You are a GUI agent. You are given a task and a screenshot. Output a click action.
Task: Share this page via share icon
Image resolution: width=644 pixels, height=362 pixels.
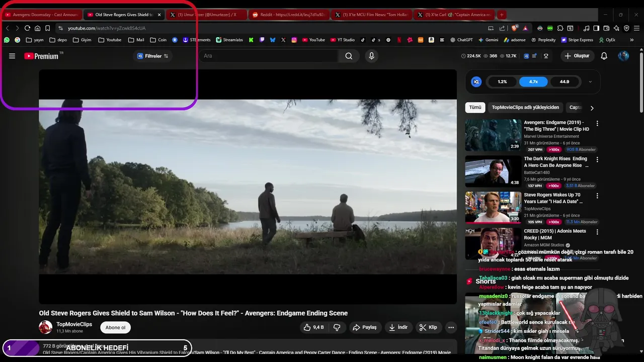(x=502, y=28)
